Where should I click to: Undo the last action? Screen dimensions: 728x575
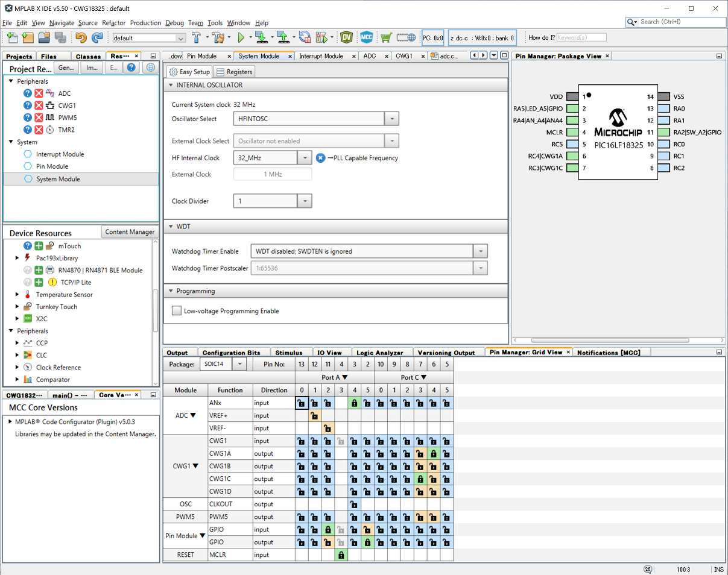[x=81, y=37]
